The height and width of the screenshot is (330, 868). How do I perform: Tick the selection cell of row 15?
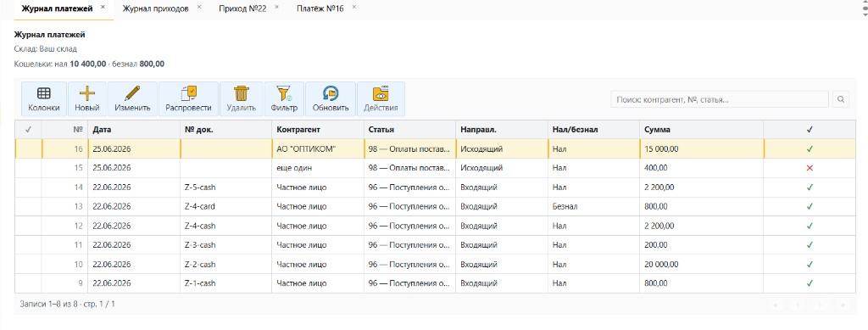coord(28,168)
